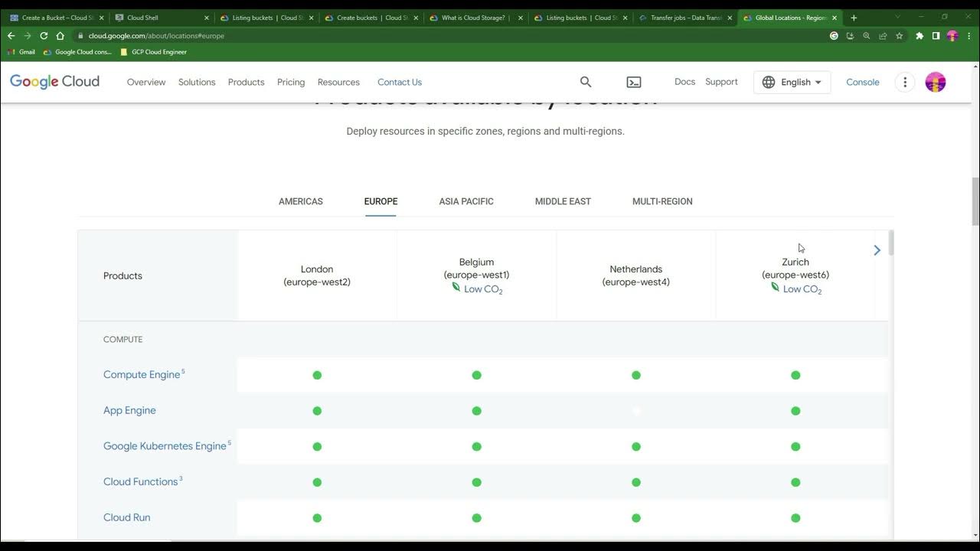Click the Google icon in the address bar

click(834, 35)
